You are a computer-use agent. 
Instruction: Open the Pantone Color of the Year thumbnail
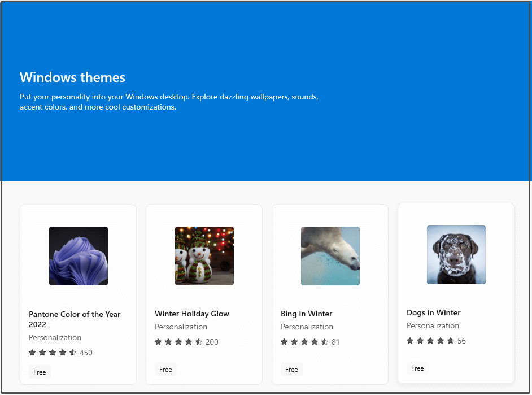point(79,256)
